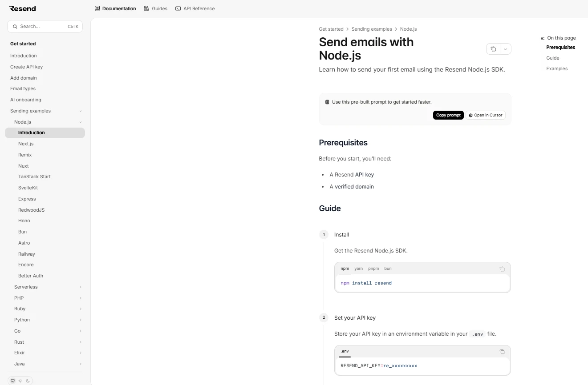The image size is (588, 385).
Task: Open the API Reference tab
Action: [195, 8]
